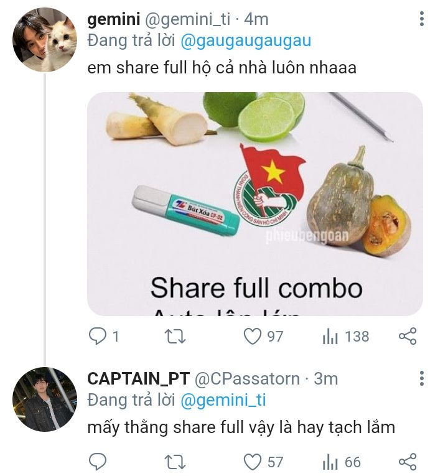
Task: Open more options on CAPTAIN_PT's tweet
Action: (422, 378)
